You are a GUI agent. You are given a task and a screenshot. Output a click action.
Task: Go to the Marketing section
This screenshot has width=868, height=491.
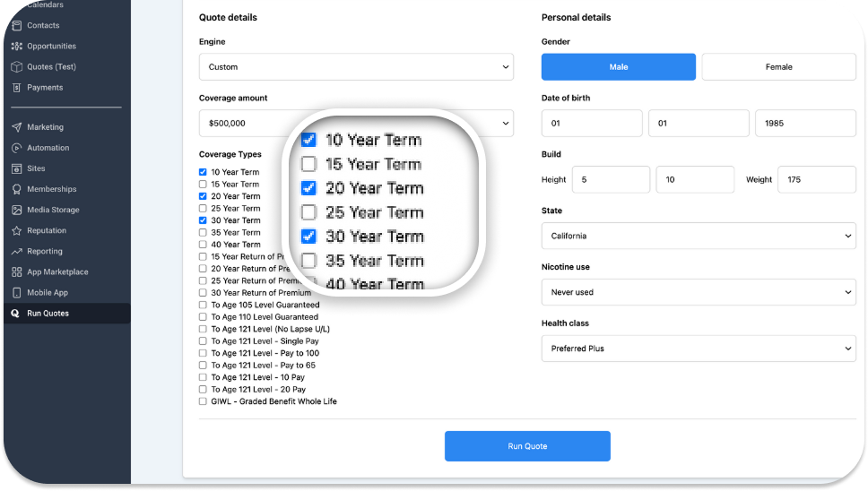(66, 127)
